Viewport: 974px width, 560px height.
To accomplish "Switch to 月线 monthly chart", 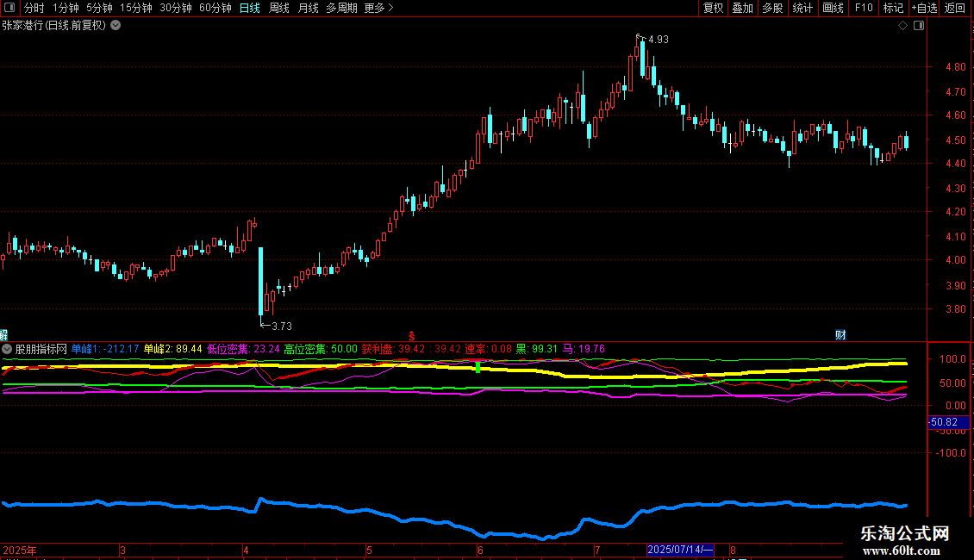I will click(x=308, y=8).
